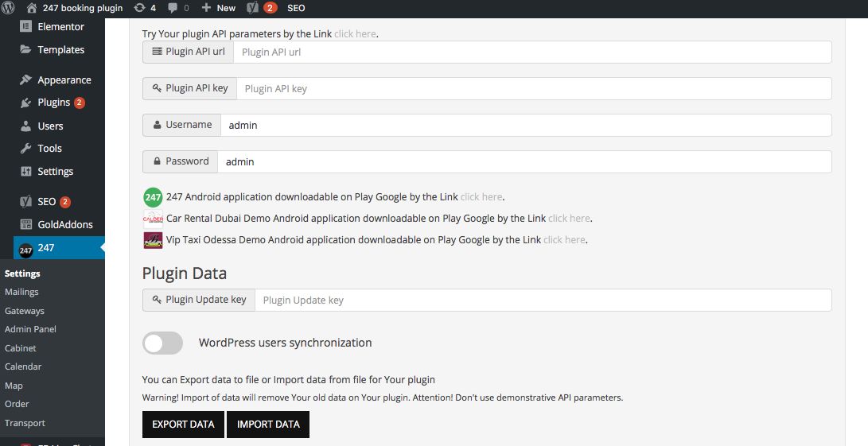Viewport: 868px width, 446px height.
Task: Expand the New content menu
Action: click(x=219, y=8)
